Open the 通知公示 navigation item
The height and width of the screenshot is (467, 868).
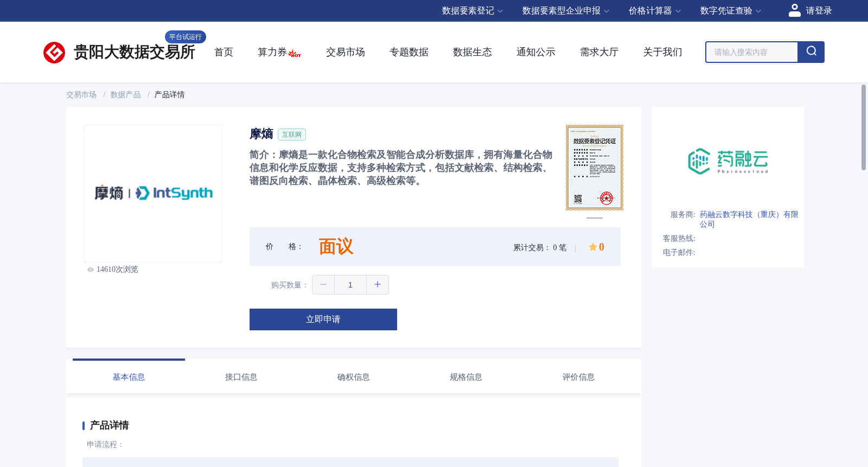tap(535, 52)
